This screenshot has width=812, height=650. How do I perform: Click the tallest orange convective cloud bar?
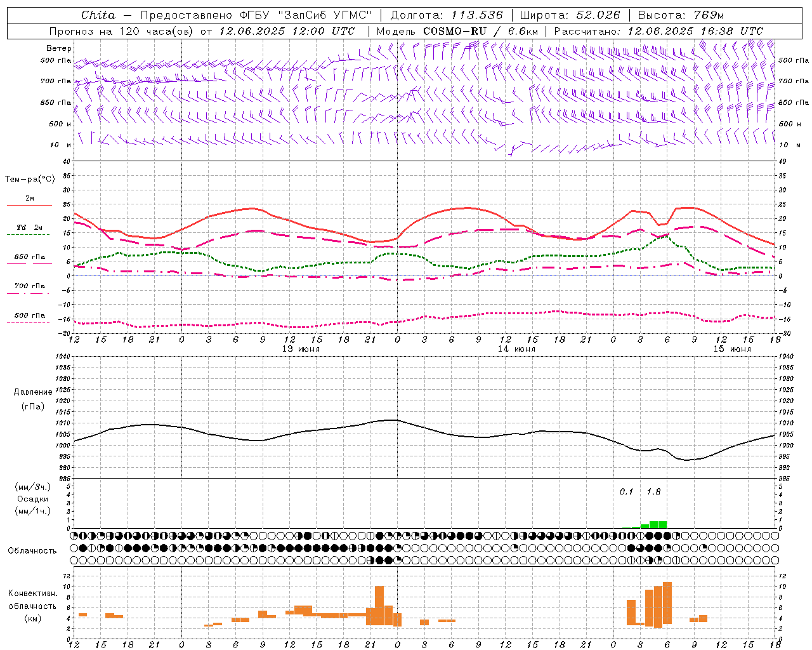pos(667,603)
